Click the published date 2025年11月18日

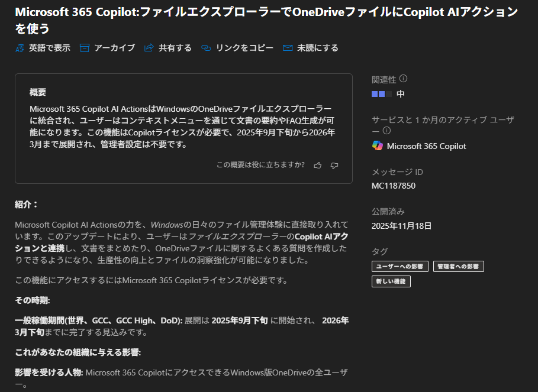click(x=401, y=225)
